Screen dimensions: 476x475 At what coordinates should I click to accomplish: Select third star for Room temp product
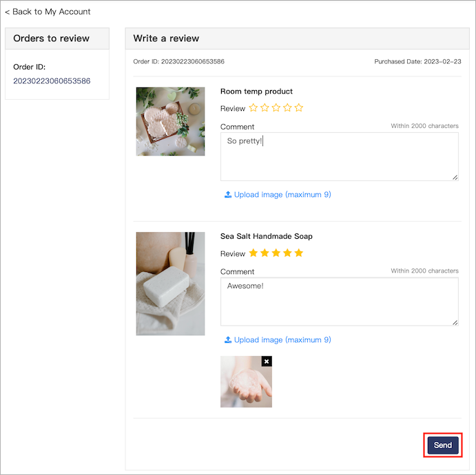[x=276, y=107]
